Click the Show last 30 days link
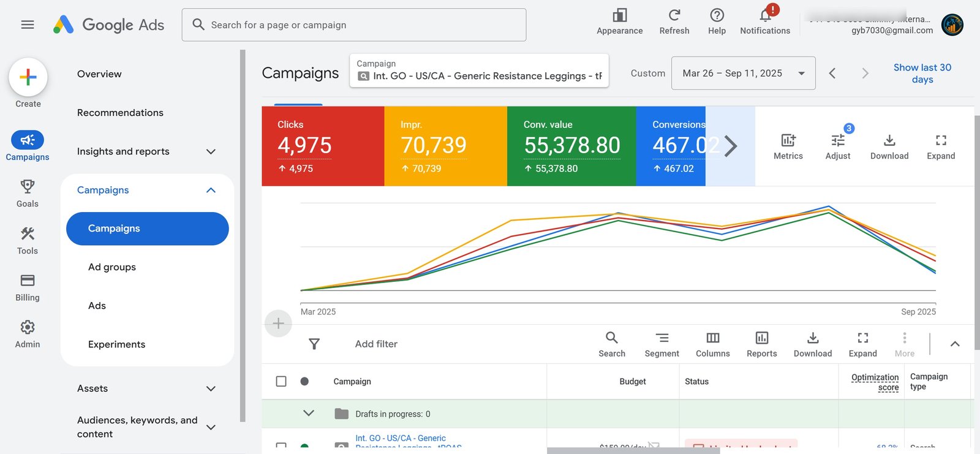Viewport: 980px width, 454px height. click(x=922, y=74)
